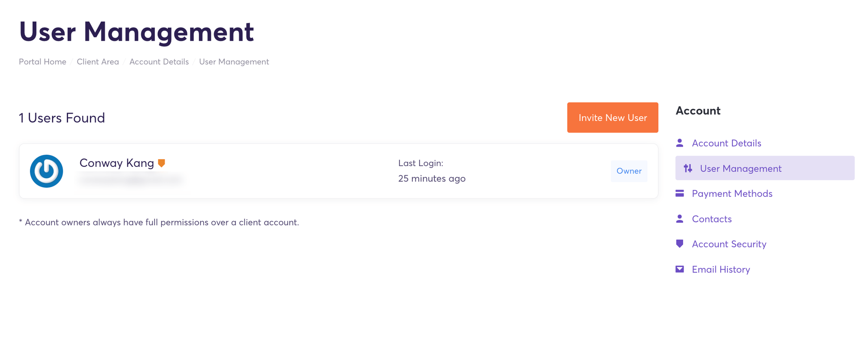Select User Management sidebar item
The width and height of the screenshot is (868, 339).
(740, 169)
